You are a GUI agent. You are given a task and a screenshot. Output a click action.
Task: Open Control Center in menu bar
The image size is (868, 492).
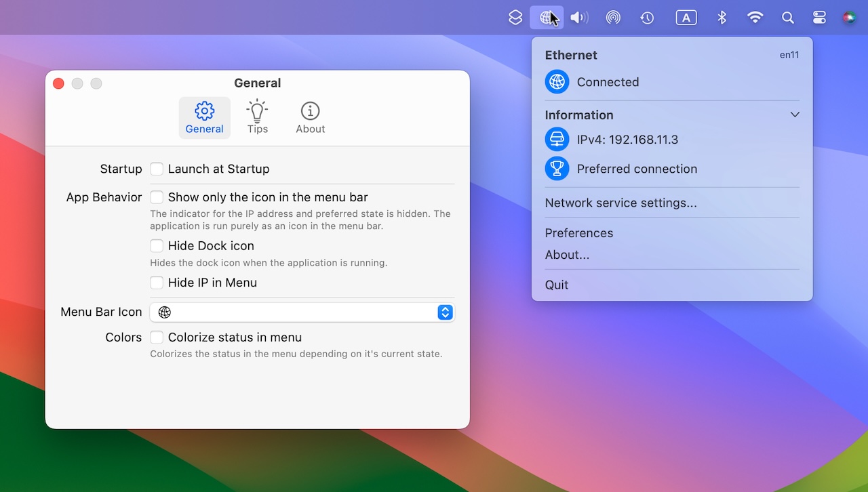819,18
